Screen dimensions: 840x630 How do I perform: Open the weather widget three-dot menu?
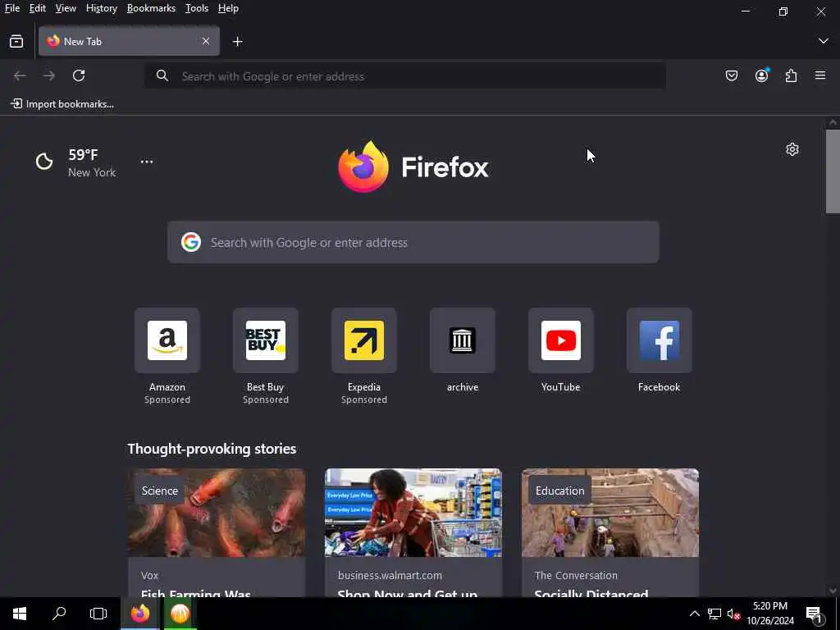coord(147,162)
